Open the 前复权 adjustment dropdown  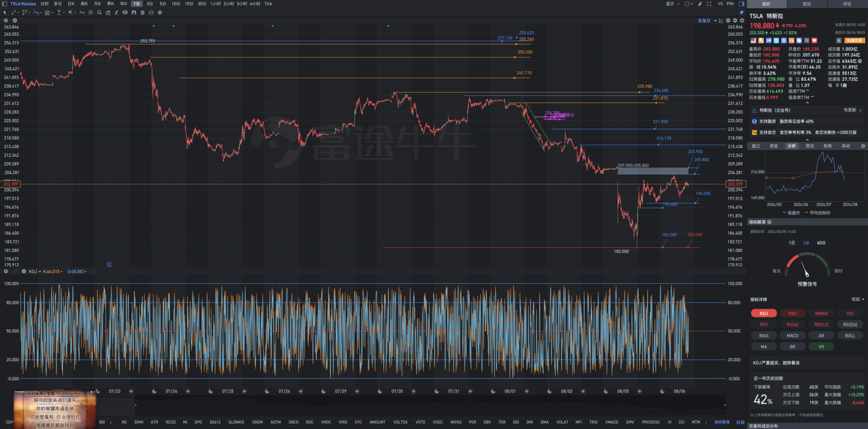pos(707,21)
